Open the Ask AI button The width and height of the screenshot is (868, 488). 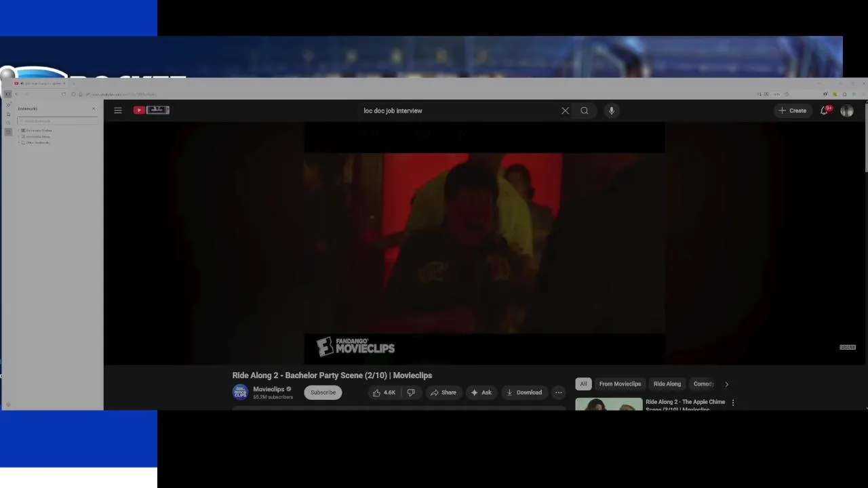(x=481, y=392)
